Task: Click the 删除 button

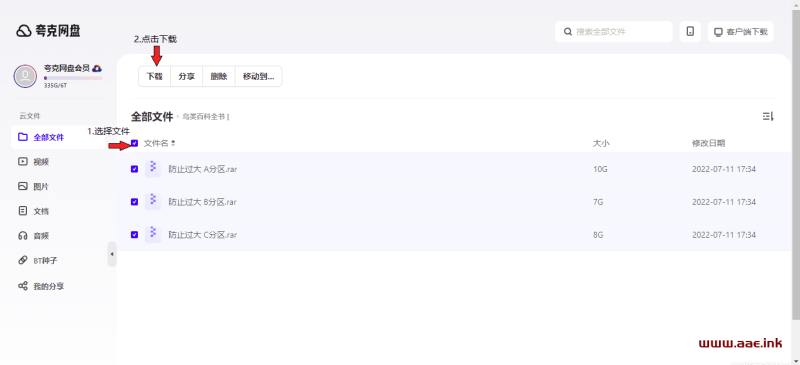Action: point(219,77)
